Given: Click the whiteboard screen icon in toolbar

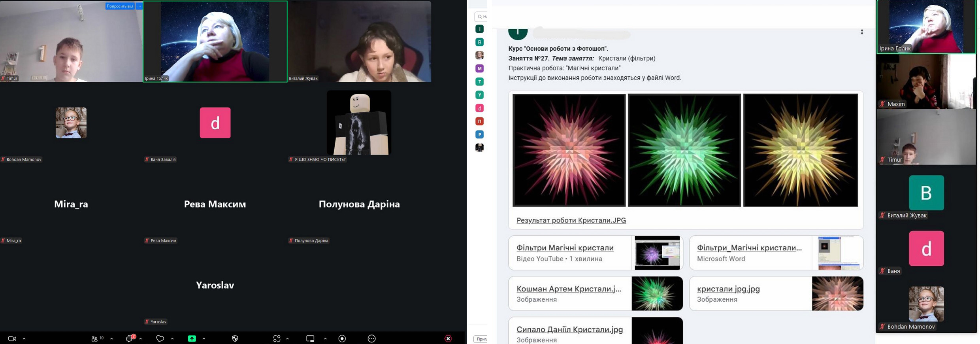Looking at the screenshot, I should (x=310, y=339).
